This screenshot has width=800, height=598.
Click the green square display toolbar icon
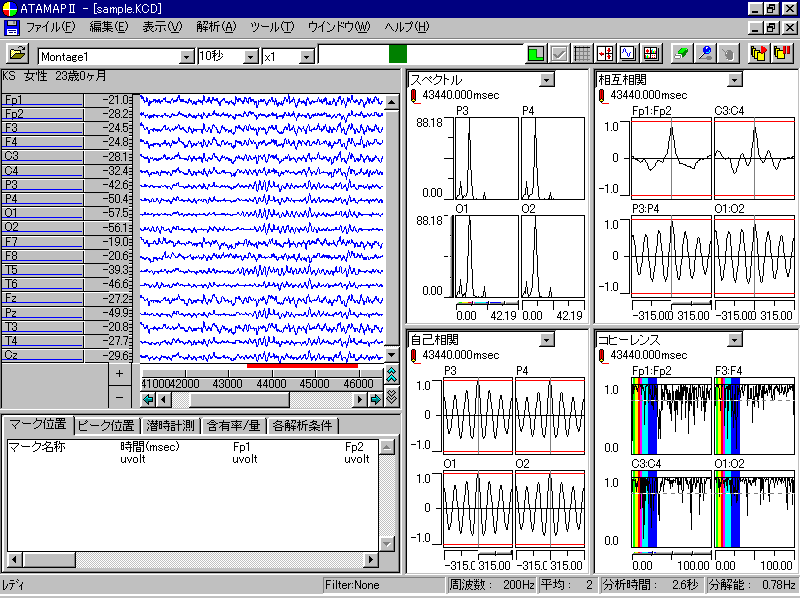[537, 55]
